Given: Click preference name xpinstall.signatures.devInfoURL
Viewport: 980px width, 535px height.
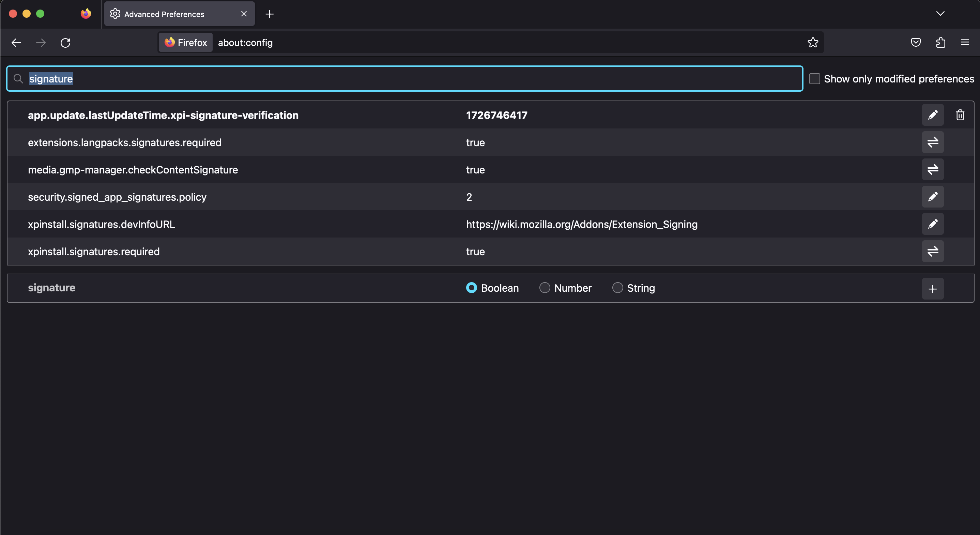Looking at the screenshot, I should 101,225.
